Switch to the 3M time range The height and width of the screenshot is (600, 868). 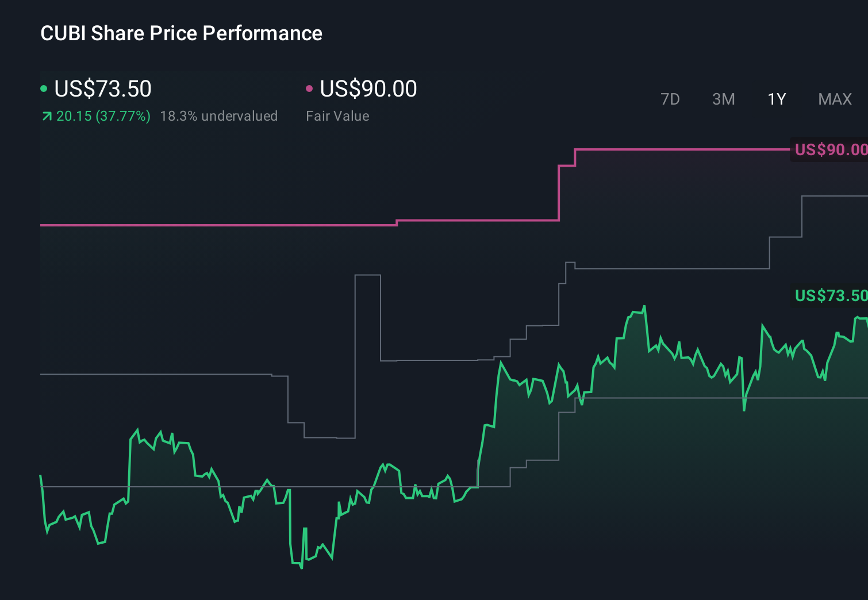723,99
